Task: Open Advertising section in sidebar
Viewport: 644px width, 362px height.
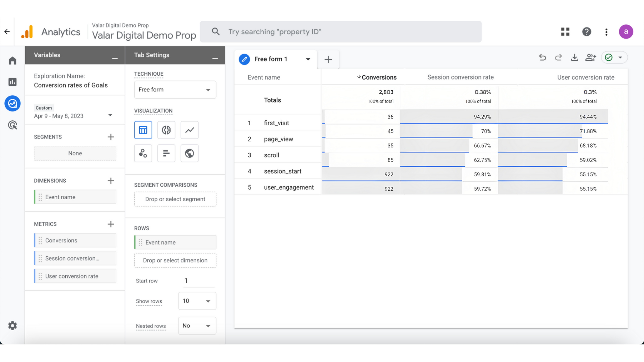Action: 13,125
